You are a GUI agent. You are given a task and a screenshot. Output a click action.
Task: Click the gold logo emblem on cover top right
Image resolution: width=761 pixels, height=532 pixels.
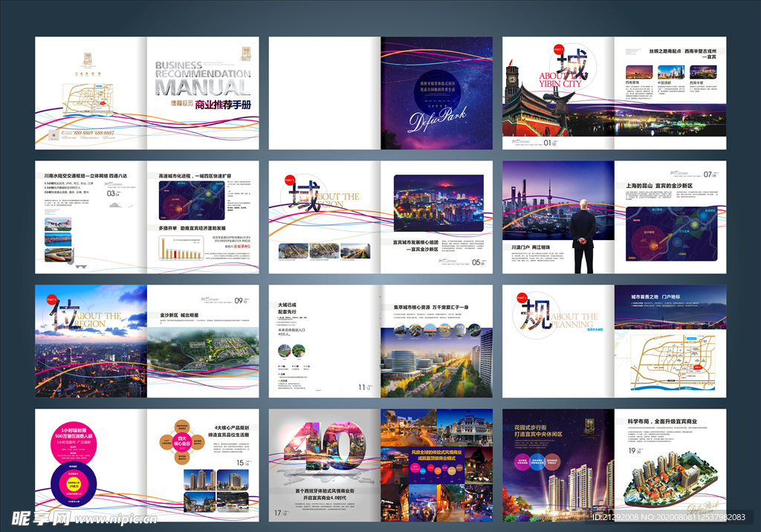(x=245, y=53)
